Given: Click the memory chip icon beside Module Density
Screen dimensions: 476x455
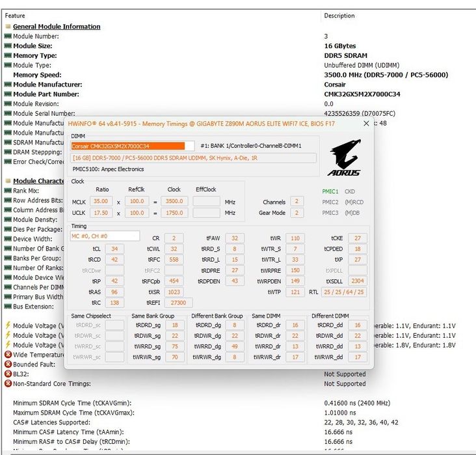Looking at the screenshot, I should (x=8, y=219).
